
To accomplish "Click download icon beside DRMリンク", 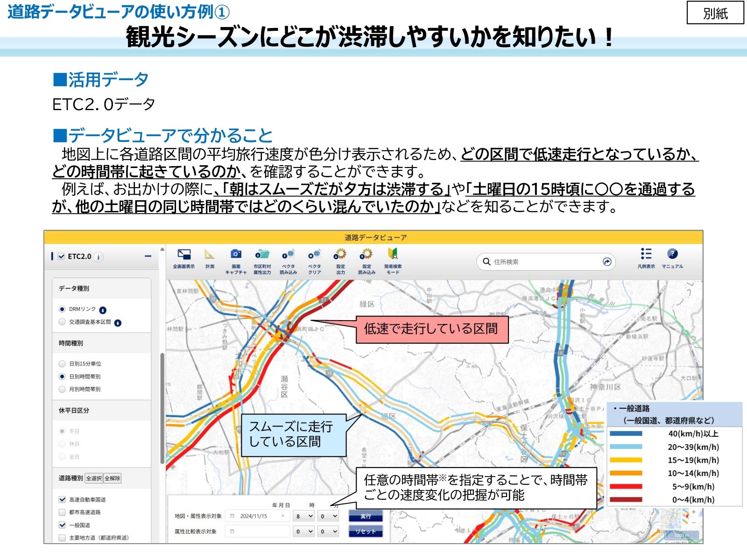I will [x=103, y=310].
